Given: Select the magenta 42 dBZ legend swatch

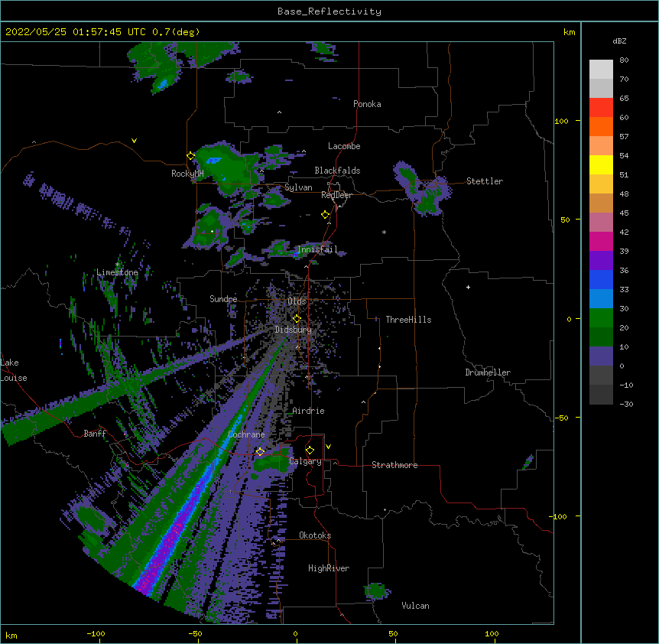Looking at the screenshot, I should pos(601,241).
